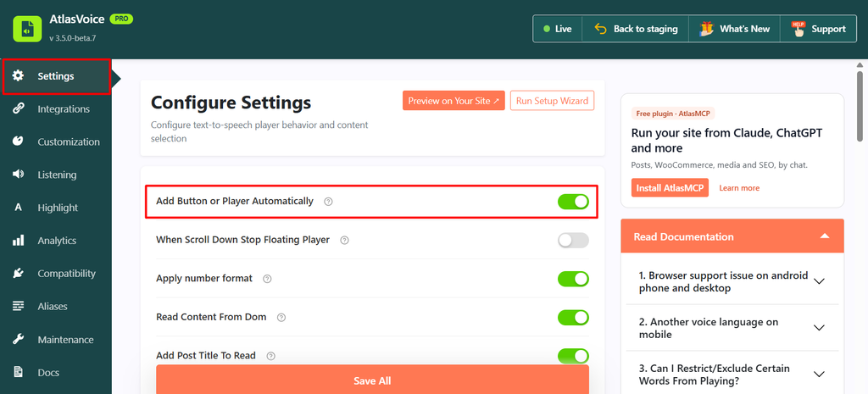Click the Run your site from Claude heading
Viewport: 868px width, 394px height.
726,141
